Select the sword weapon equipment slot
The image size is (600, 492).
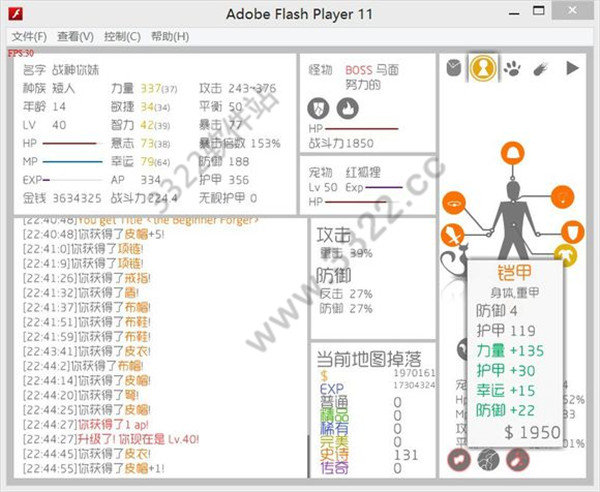453,235
